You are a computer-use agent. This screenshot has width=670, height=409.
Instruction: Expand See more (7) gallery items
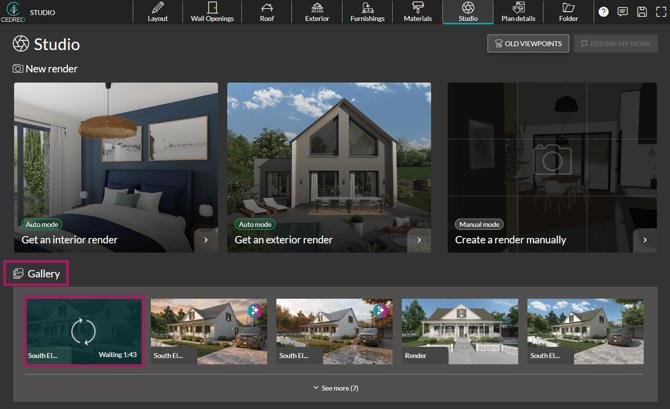(336, 388)
